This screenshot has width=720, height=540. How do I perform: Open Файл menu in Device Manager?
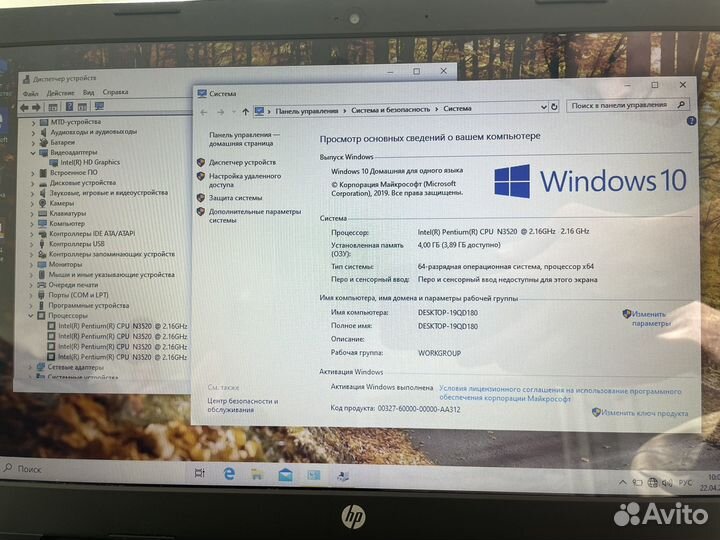pyautogui.click(x=31, y=94)
